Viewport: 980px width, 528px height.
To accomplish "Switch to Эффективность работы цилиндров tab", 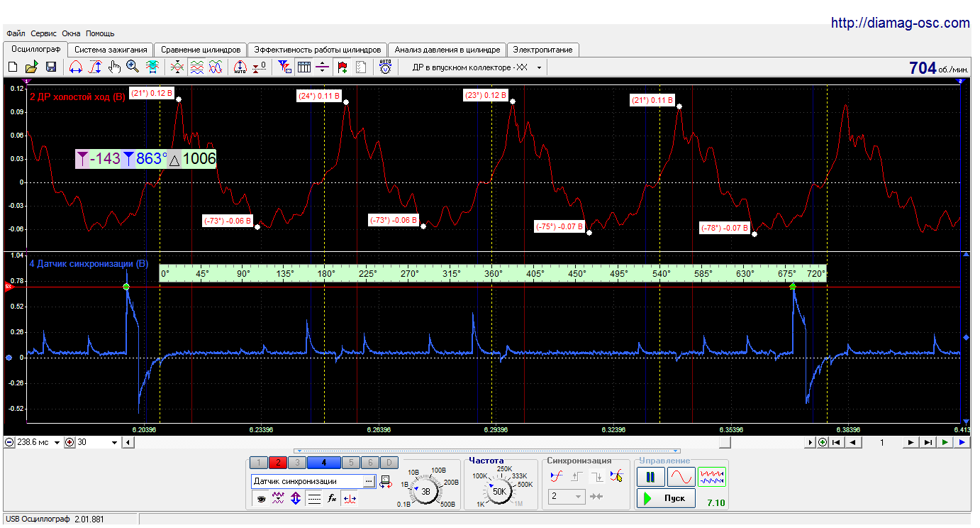I will coord(317,50).
